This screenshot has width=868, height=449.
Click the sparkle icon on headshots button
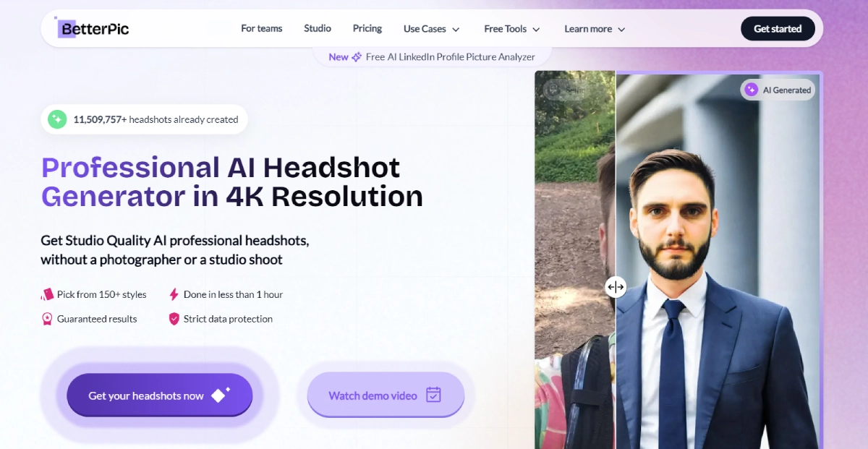tap(220, 395)
